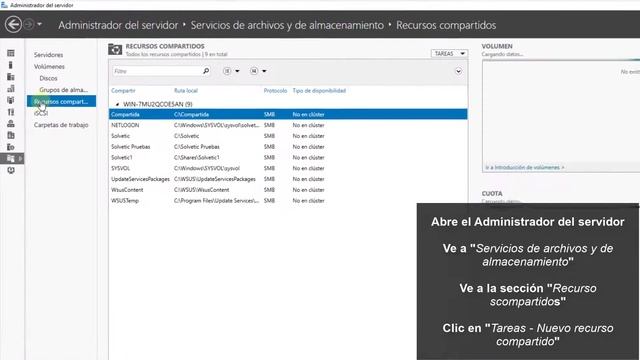Select the NETLOGON share row
640x360 pixels.
click(288, 125)
